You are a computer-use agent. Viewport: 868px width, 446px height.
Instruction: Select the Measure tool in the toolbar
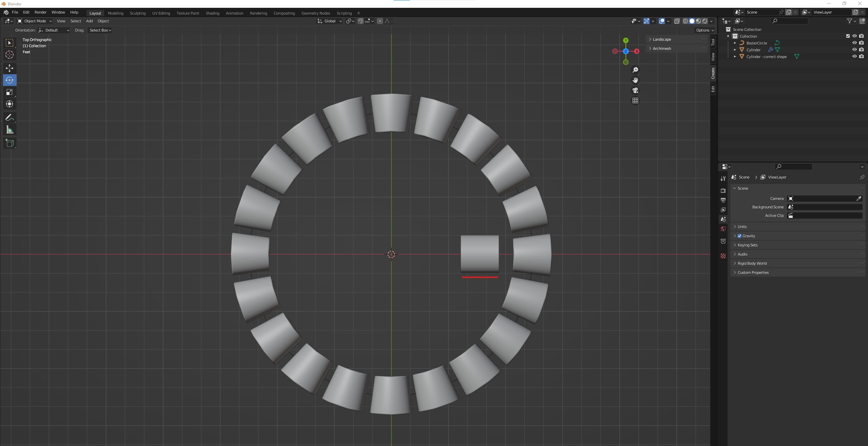(x=9, y=129)
